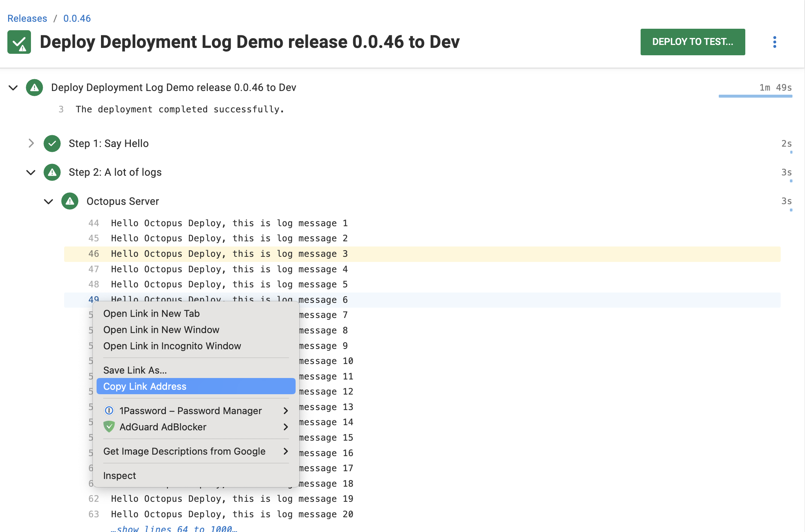The height and width of the screenshot is (532, 805).
Task: Choose Copy Link Address from context menu
Action: pos(145,386)
